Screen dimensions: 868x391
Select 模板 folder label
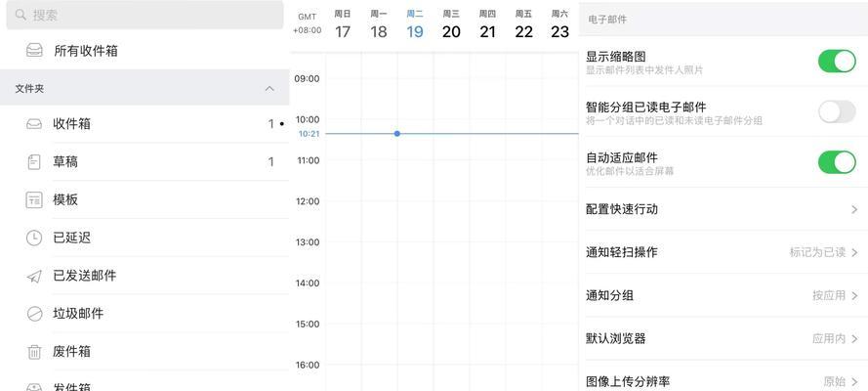click(x=65, y=200)
